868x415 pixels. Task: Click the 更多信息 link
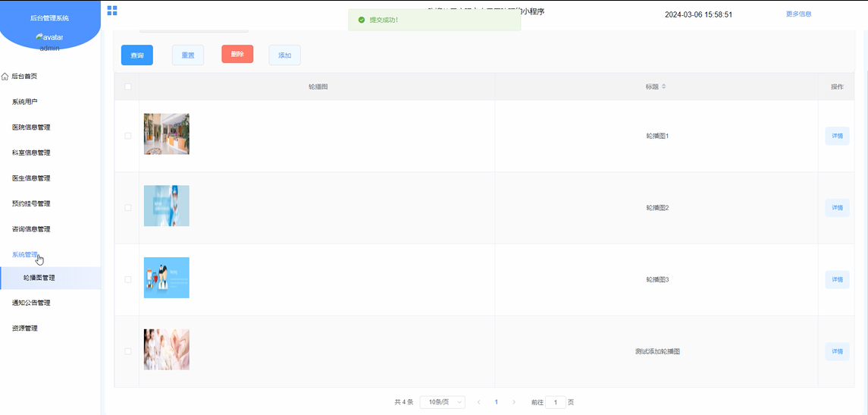(799, 14)
